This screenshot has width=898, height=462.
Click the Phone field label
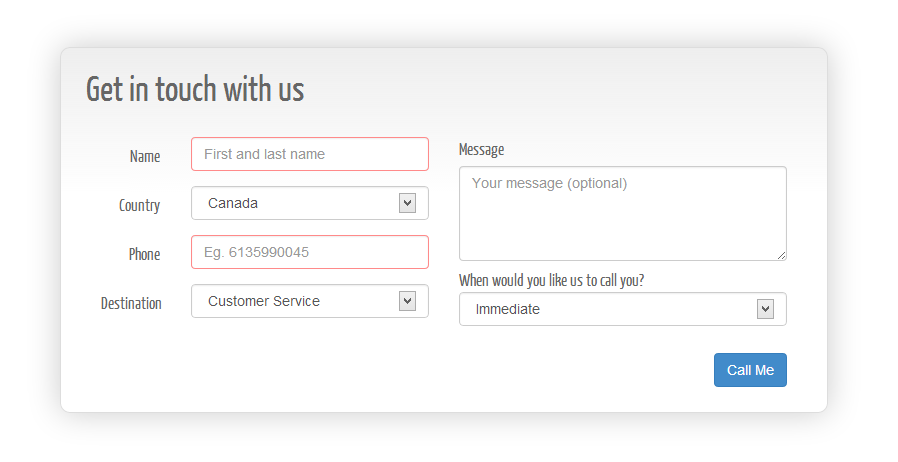144,255
